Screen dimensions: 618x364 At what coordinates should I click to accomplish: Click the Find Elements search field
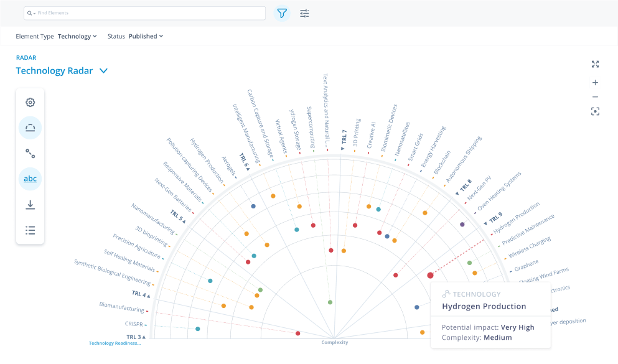144,13
